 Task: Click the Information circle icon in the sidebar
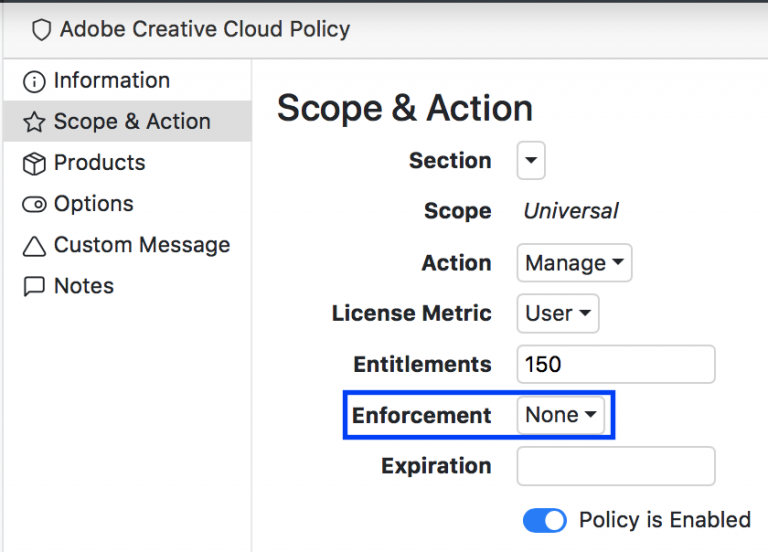34,81
